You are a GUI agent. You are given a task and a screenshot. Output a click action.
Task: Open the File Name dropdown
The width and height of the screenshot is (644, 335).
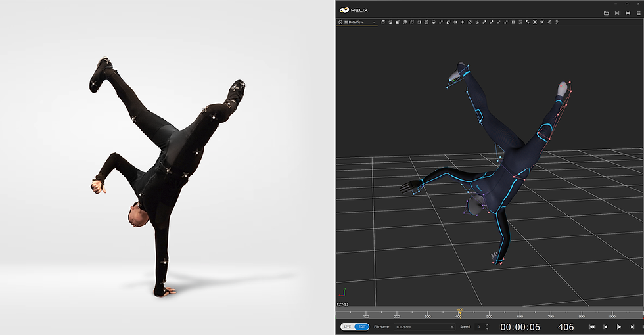click(425, 327)
